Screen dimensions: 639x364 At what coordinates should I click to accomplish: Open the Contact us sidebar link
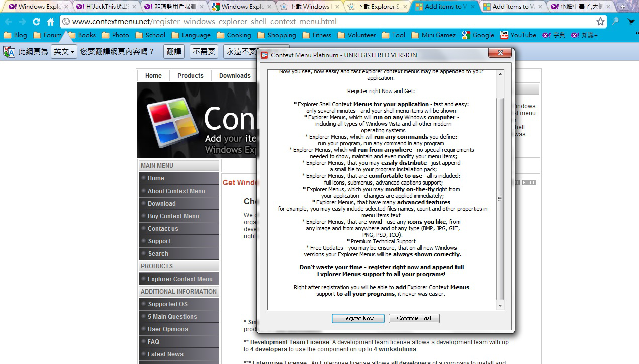click(178, 229)
